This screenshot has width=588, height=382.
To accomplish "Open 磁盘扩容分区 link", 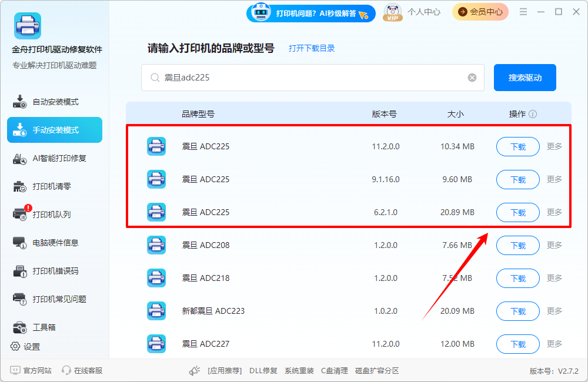I will (x=376, y=371).
